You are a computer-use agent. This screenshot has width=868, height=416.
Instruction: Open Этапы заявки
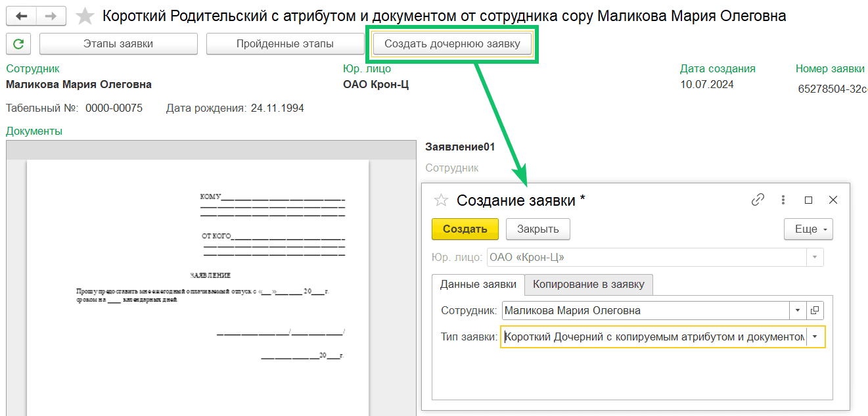coord(118,44)
